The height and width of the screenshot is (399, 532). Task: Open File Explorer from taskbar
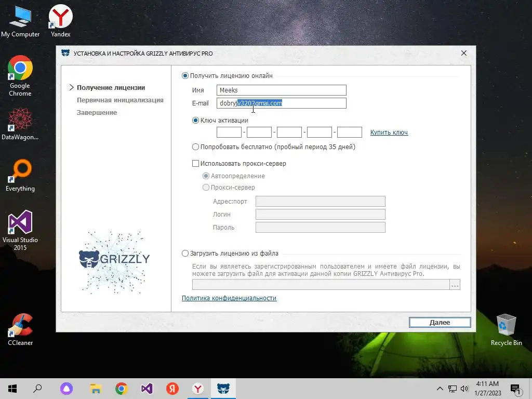(96, 389)
